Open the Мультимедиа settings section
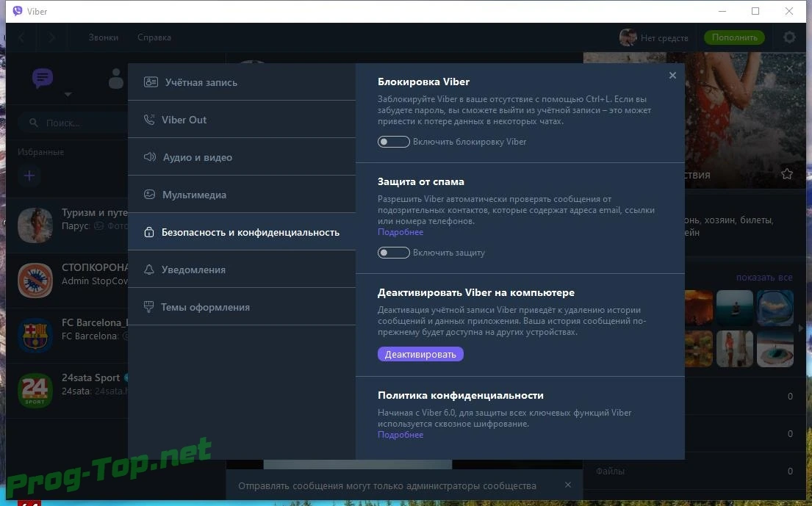 [242, 195]
